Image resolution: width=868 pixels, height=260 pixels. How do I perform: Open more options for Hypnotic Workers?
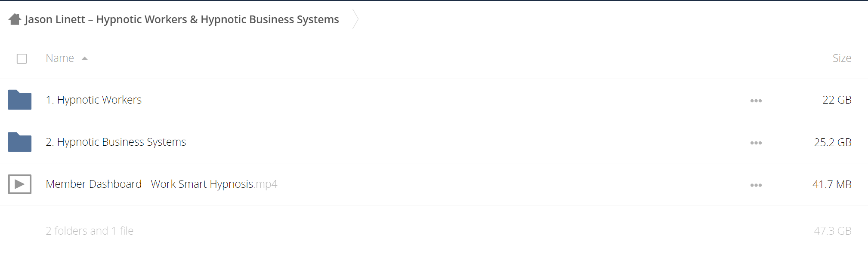pyautogui.click(x=756, y=101)
